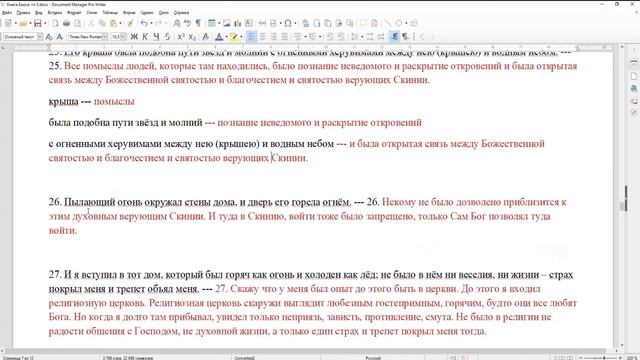
Task: Click the New document icon
Action: [x=8, y=23]
